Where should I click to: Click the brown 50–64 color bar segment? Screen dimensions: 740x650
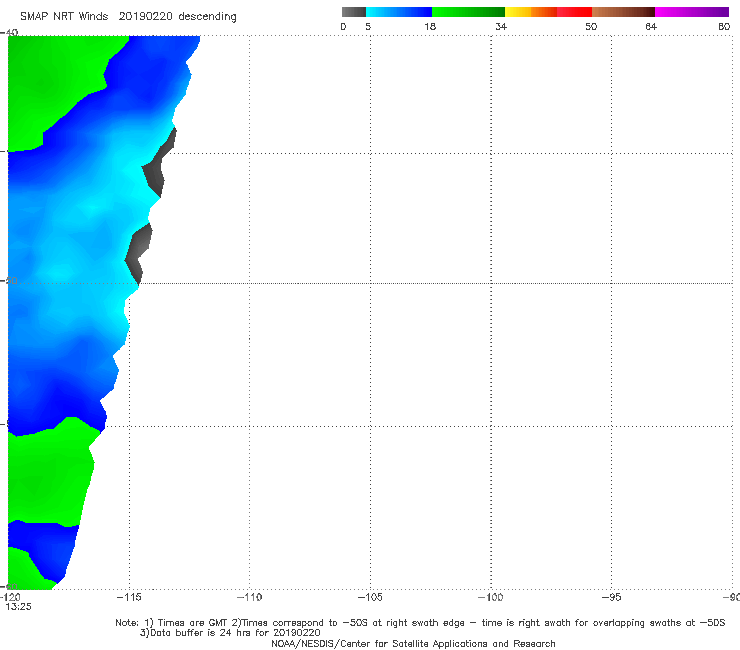[x=623, y=12]
